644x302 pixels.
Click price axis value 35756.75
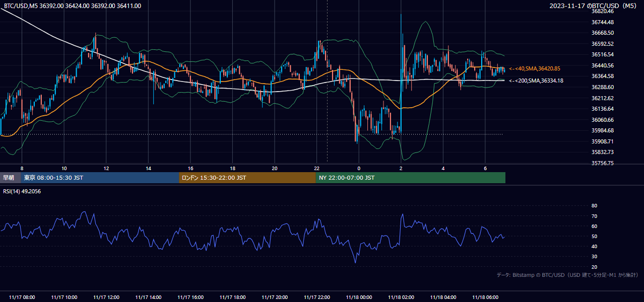pyautogui.click(x=603, y=163)
